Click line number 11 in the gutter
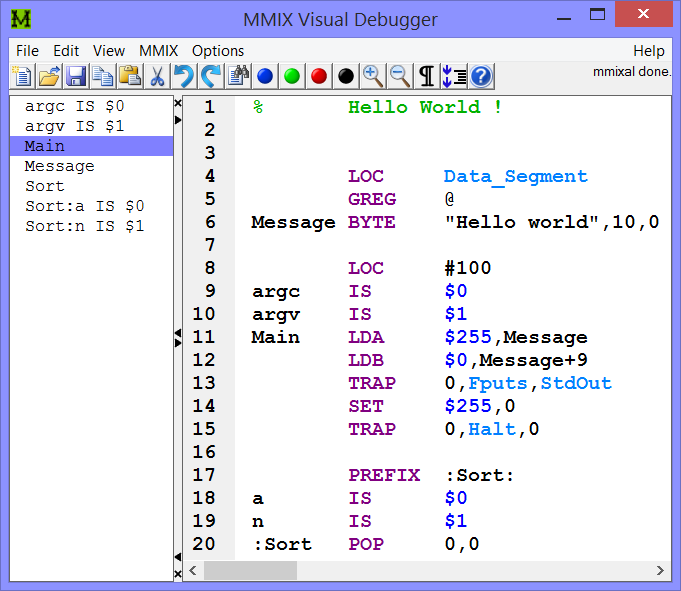Viewport: 681px width, 591px height. point(203,337)
